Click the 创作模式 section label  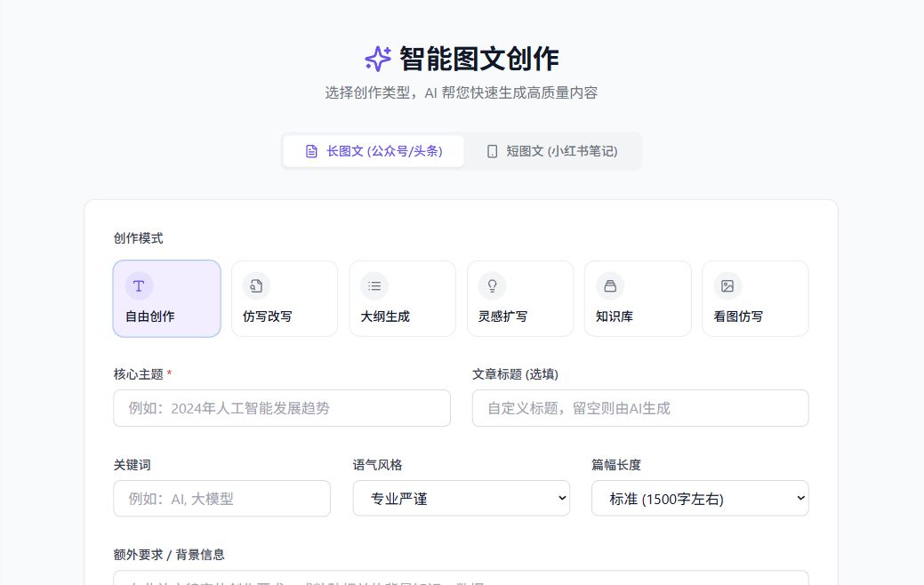click(139, 238)
